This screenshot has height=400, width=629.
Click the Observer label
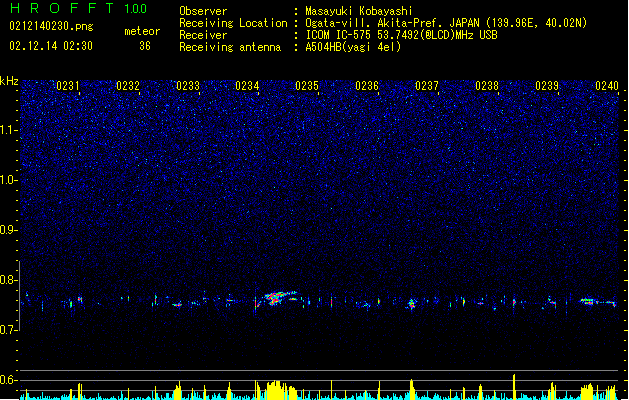(x=203, y=11)
